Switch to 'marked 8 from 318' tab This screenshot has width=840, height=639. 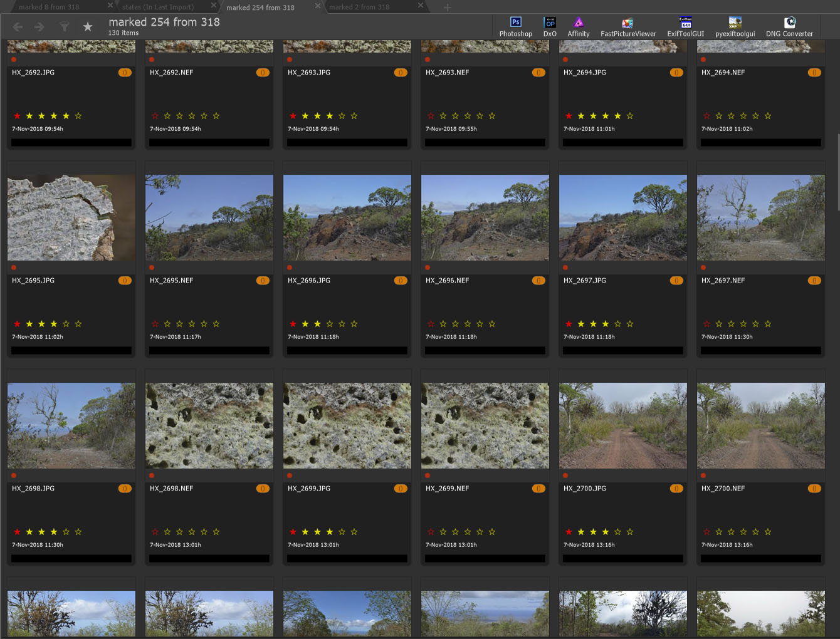click(49, 7)
